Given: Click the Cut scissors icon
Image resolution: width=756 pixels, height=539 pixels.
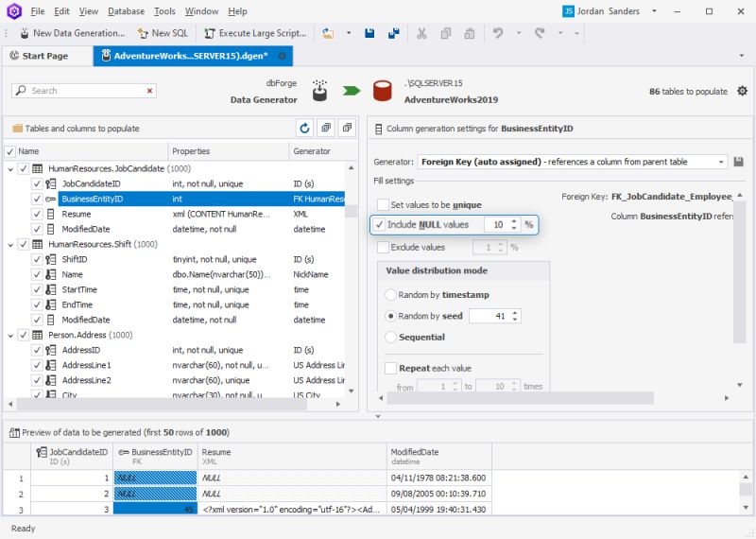Looking at the screenshot, I should [x=421, y=33].
